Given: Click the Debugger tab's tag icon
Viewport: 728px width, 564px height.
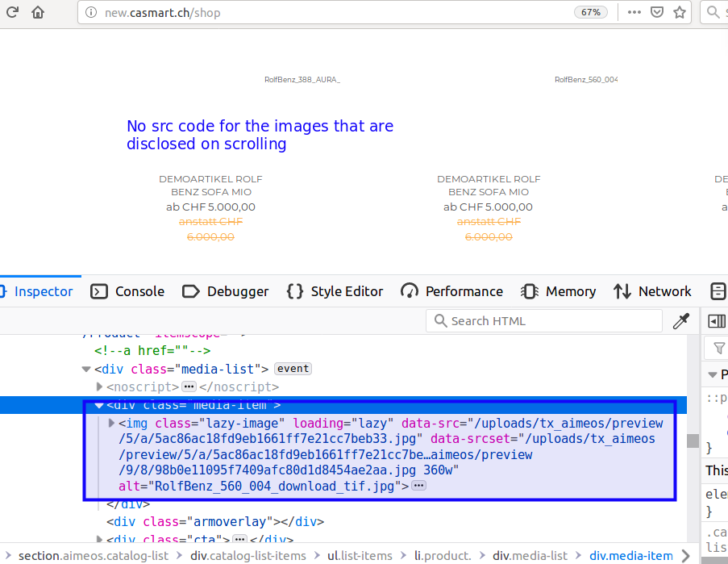Looking at the screenshot, I should [x=191, y=291].
